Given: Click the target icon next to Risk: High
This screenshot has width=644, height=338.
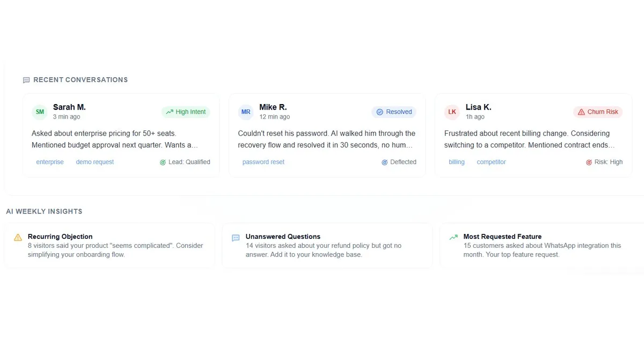Looking at the screenshot, I should coord(589,162).
